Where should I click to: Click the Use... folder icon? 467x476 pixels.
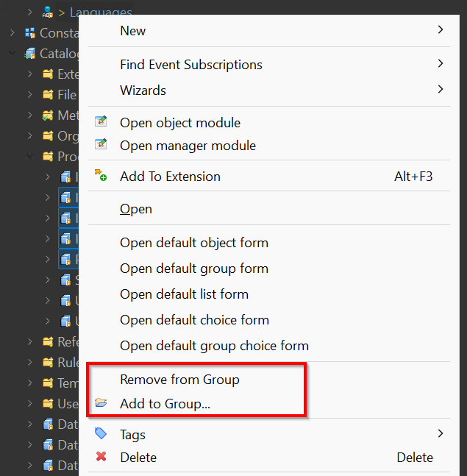[48, 404]
